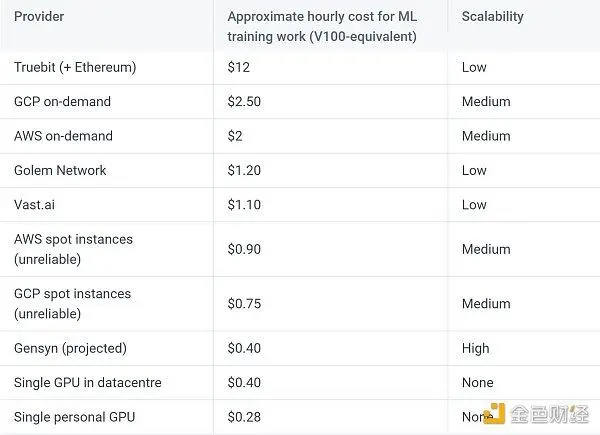This screenshot has width=600, height=435.
Task: Click the watermark Chinese text
Action: click(x=550, y=414)
